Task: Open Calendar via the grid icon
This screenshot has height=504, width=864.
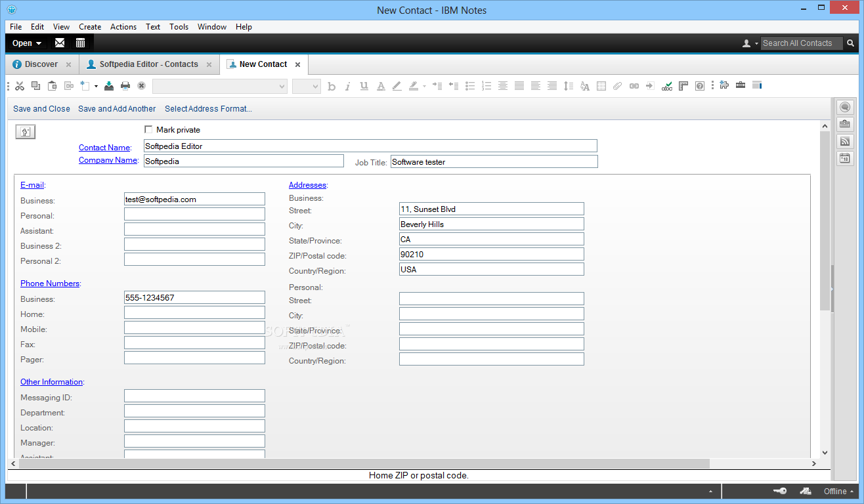Action: tap(80, 43)
